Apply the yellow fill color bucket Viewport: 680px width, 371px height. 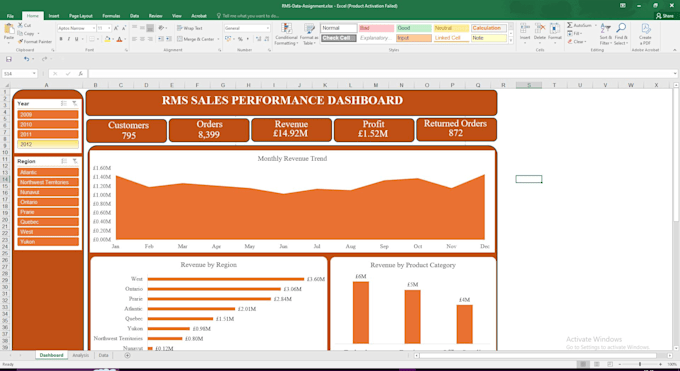pos(107,39)
